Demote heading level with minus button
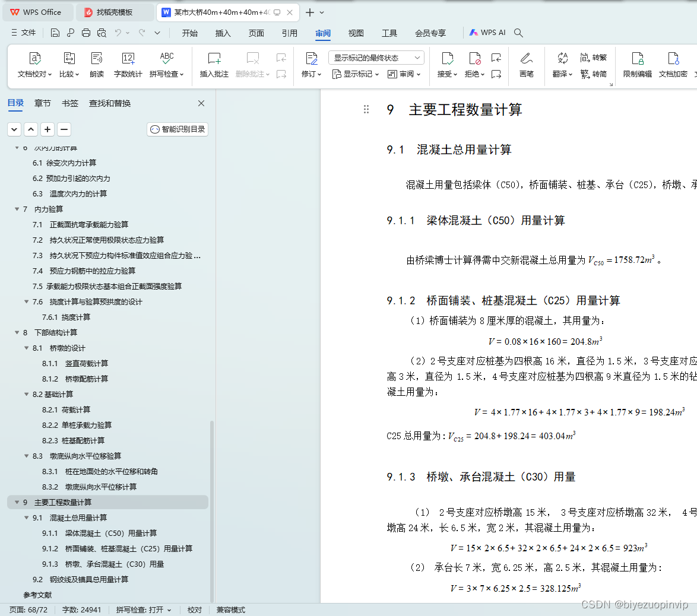This screenshot has width=697, height=616. [x=64, y=129]
